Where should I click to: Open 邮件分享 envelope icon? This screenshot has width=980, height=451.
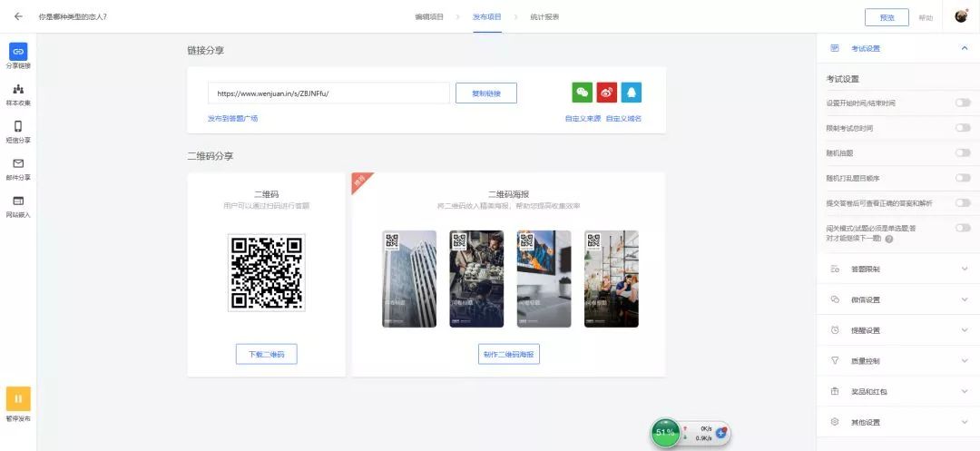[x=18, y=163]
